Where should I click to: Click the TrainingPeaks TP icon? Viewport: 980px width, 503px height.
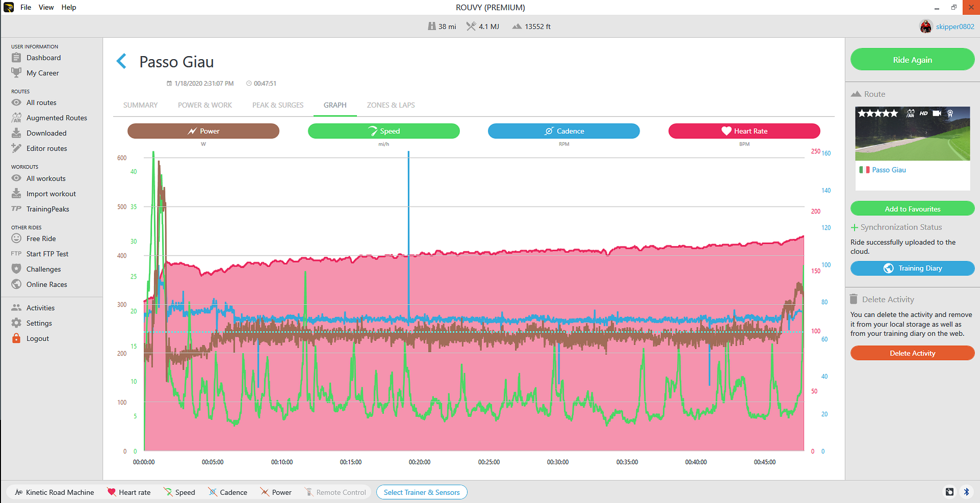point(16,209)
